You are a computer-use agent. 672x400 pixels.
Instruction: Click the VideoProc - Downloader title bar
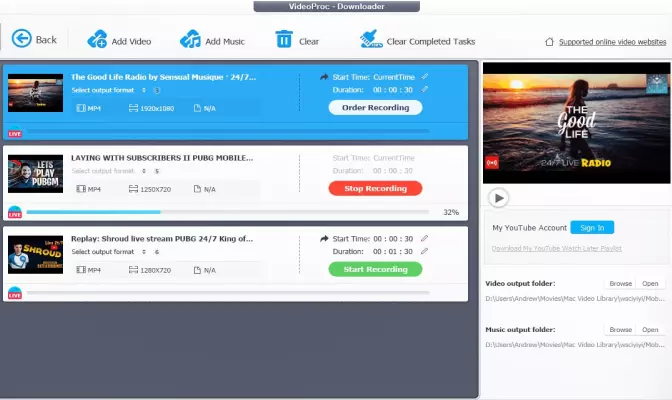pyautogui.click(x=336, y=6)
